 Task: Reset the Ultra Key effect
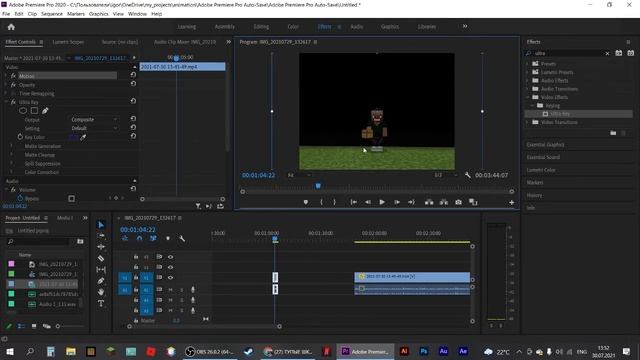(x=133, y=101)
